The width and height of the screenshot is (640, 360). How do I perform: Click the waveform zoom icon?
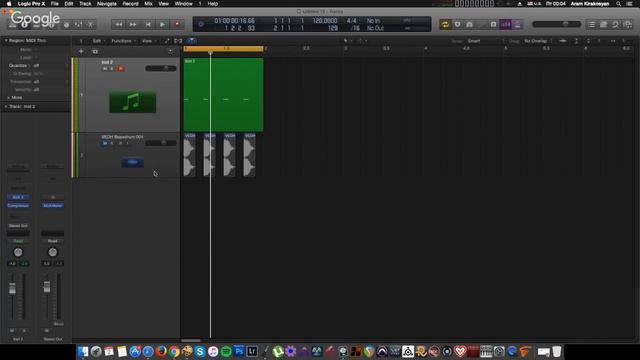click(x=563, y=41)
